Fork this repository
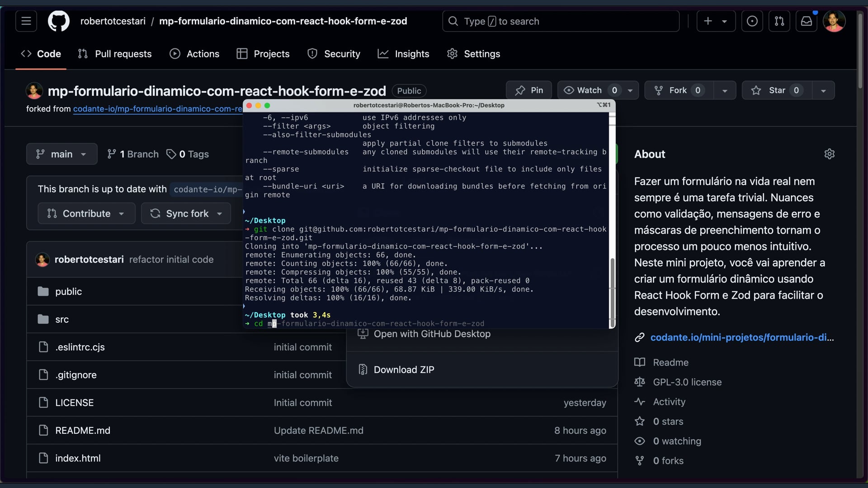Viewport: 868px width, 488px height. tap(679, 90)
